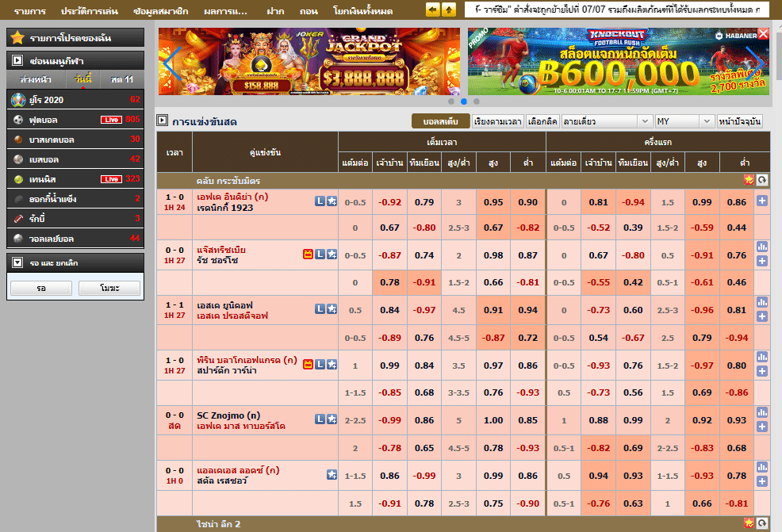Click the up arrow icon in the top bar
Screen dimensions: 782x532
point(449,10)
